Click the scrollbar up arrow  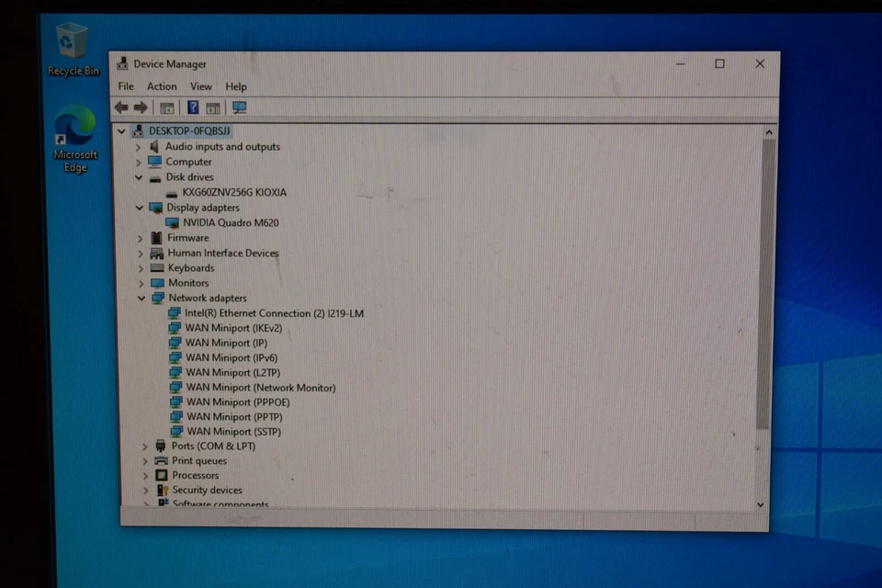[769, 132]
